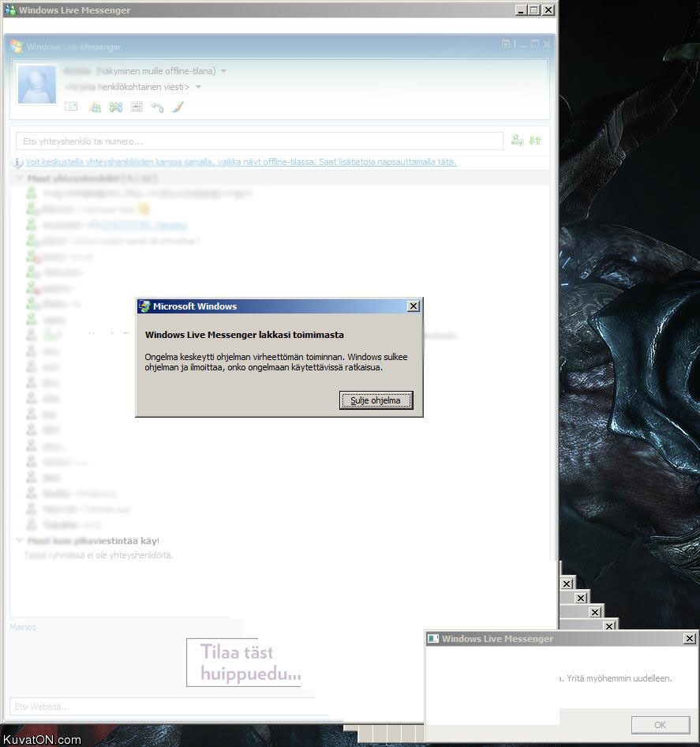700x747 pixels.
Task: Click the offline chat info link
Action: (241, 162)
